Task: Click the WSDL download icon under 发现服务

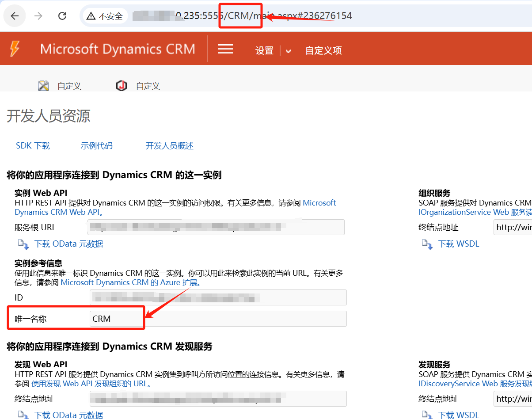Action: click(427, 415)
